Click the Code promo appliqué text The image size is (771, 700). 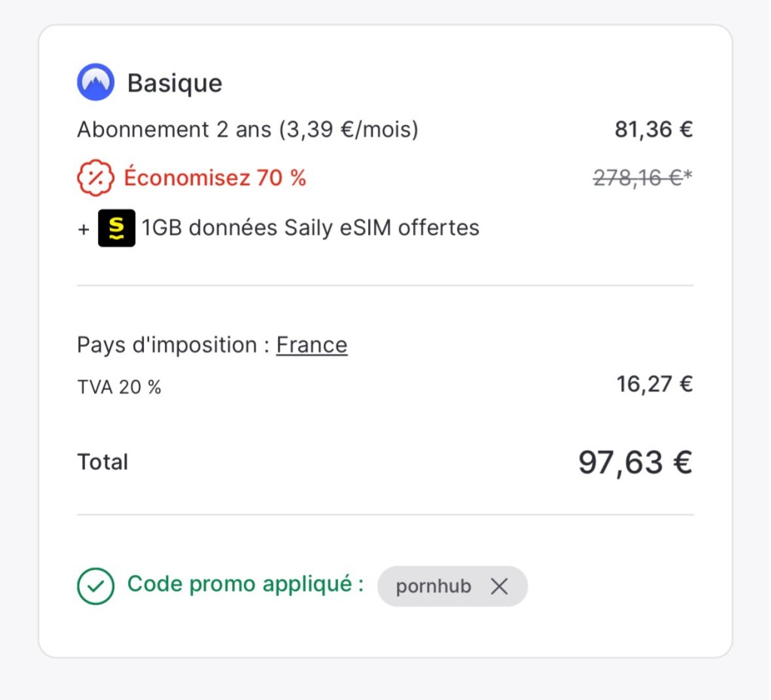245,584
